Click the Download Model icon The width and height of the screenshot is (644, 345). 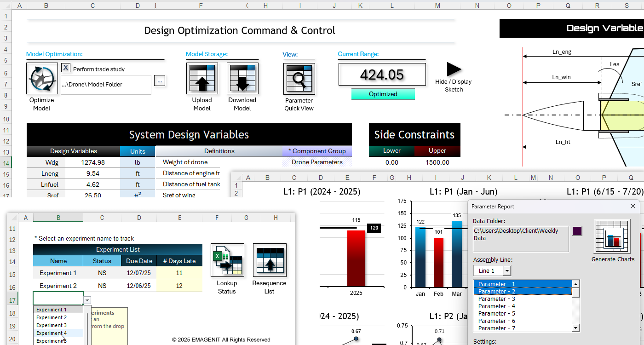coord(242,79)
